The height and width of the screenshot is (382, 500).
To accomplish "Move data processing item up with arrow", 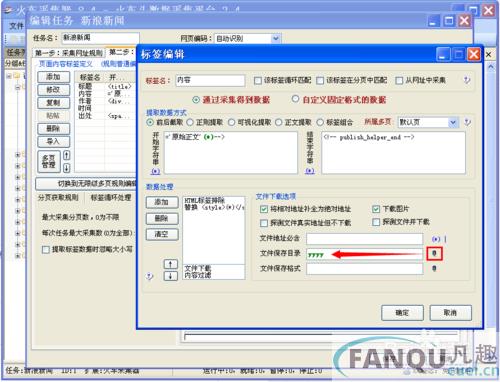I will click(171, 264).
